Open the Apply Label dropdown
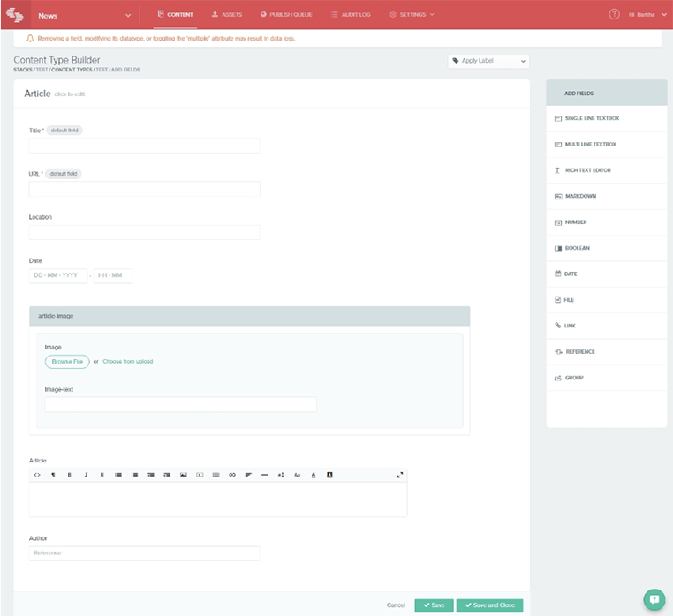 point(488,61)
